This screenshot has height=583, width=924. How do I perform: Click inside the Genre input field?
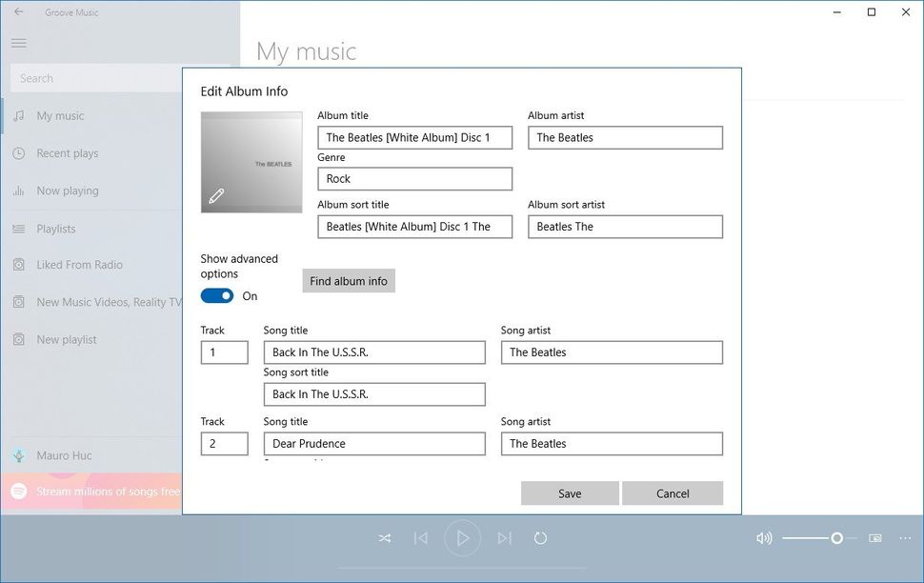[x=414, y=179]
